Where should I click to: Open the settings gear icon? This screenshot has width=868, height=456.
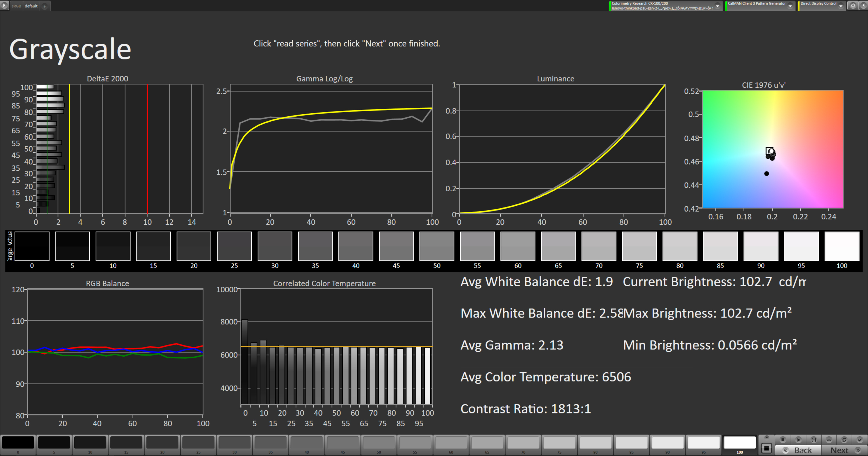coord(853,5)
